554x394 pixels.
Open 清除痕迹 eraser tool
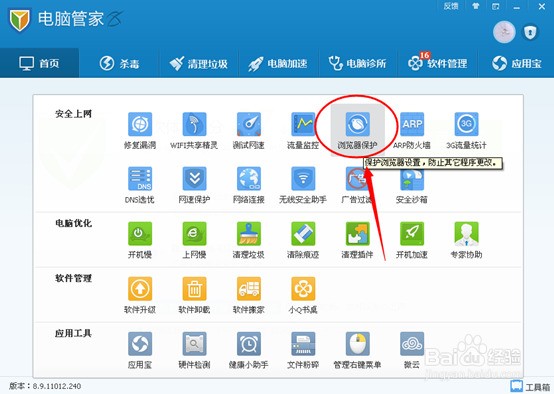point(303,234)
